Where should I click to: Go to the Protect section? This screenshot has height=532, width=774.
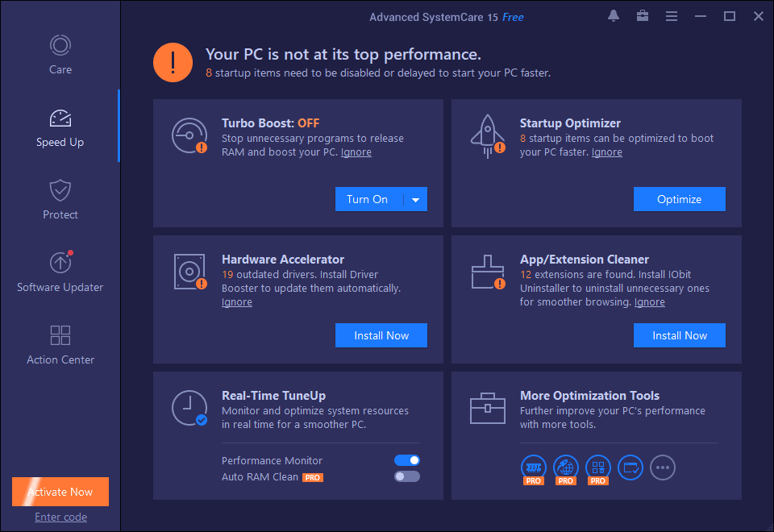60,200
